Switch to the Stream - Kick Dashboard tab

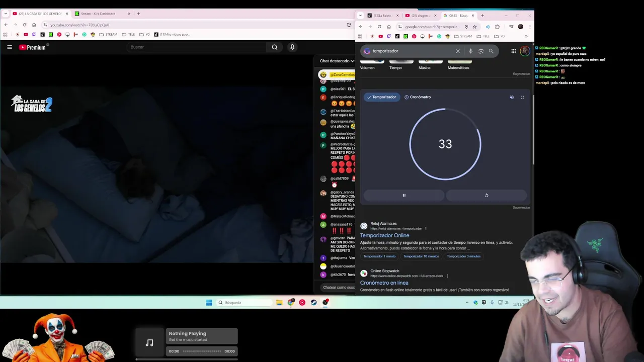pos(103,14)
